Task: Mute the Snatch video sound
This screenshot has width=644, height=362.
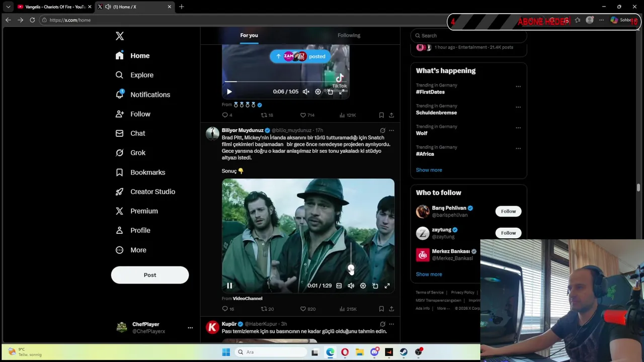Action: (351, 286)
